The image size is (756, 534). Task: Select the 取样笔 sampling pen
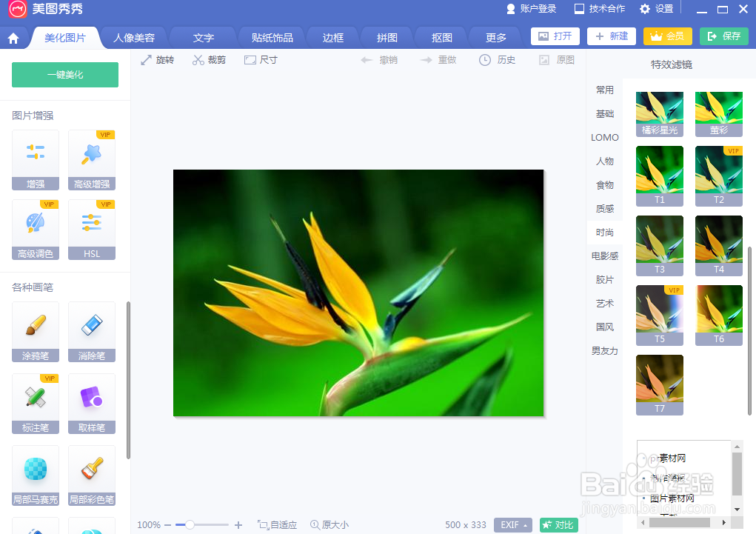(x=92, y=404)
